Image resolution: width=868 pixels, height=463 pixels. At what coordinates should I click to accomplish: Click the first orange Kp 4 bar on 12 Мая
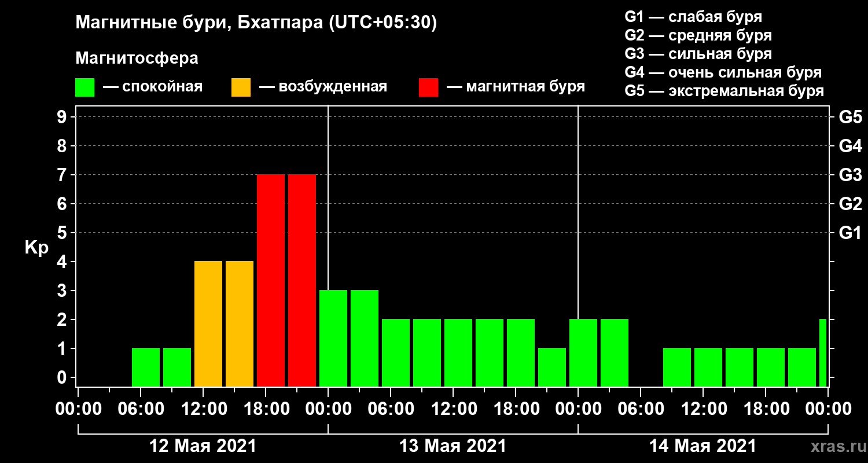click(208, 324)
